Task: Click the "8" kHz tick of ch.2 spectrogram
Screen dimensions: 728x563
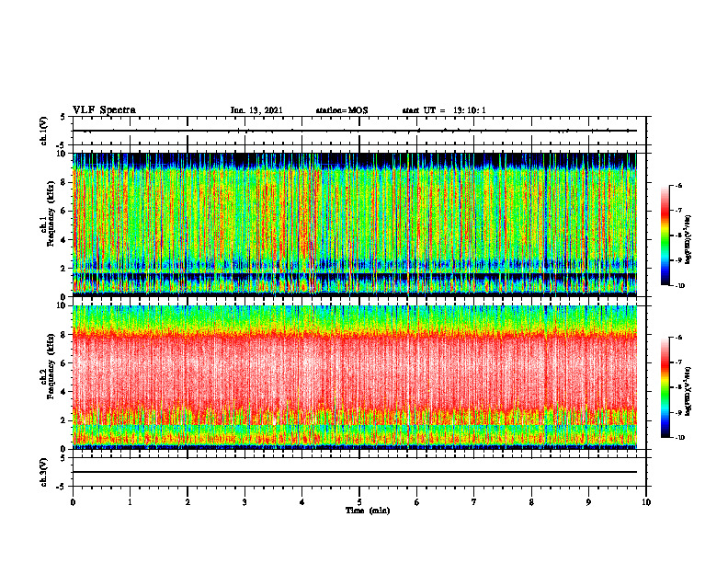Action: pyautogui.click(x=64, y=335)
